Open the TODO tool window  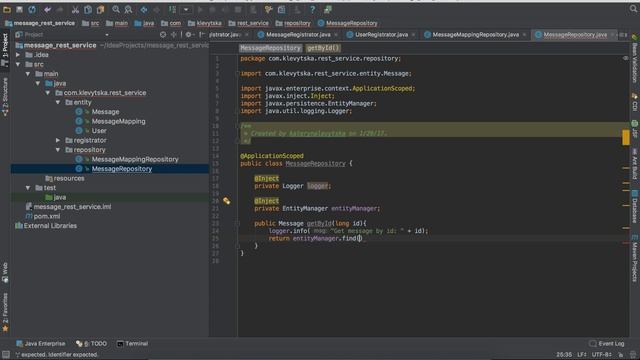click(91, 344)
